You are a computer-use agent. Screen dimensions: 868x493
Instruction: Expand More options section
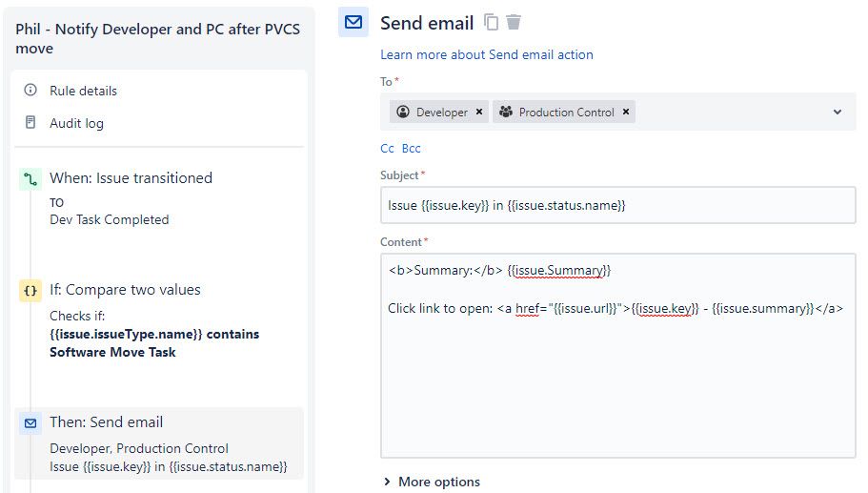pyautogui.click(x=431, y=482)
